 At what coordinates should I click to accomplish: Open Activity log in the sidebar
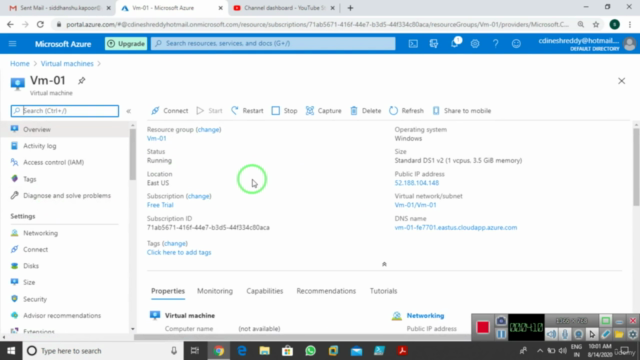click(x=40, y=146)
